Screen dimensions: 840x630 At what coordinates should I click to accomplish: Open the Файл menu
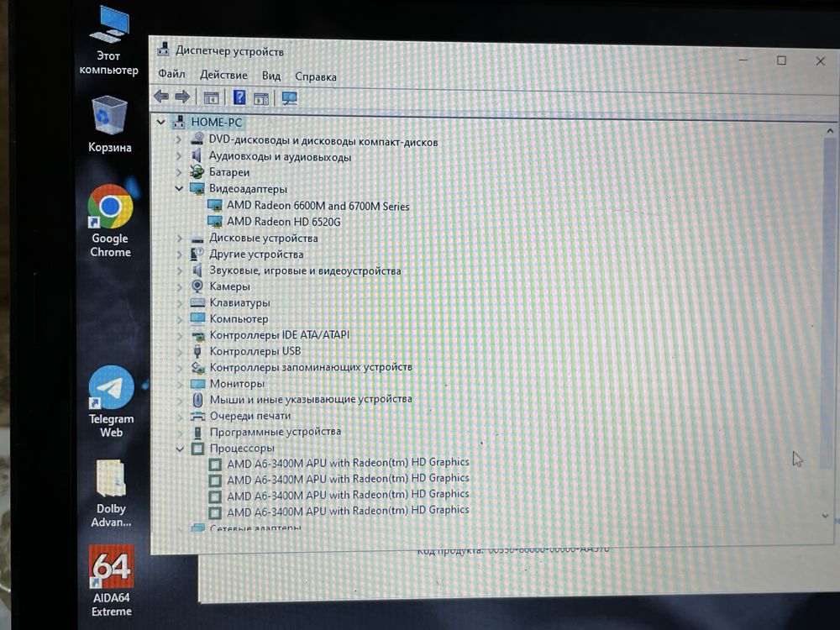tap(171, 74)
